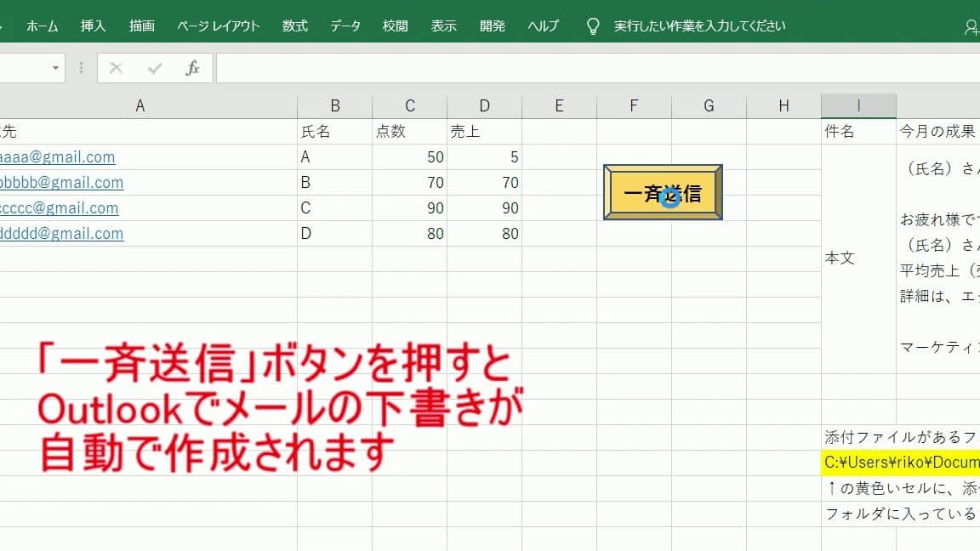Select the column C header

[x=409, y=106]
